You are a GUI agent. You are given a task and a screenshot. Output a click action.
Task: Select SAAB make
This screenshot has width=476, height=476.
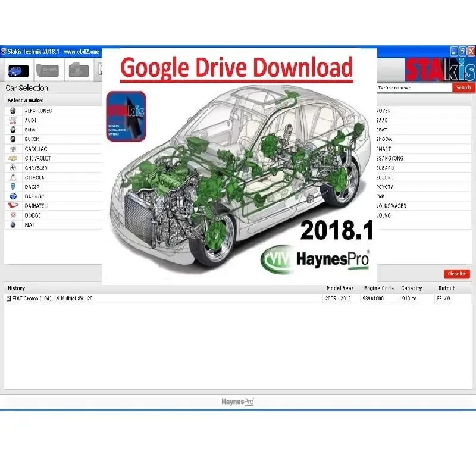pyautogui.click(x=382, y=120)
